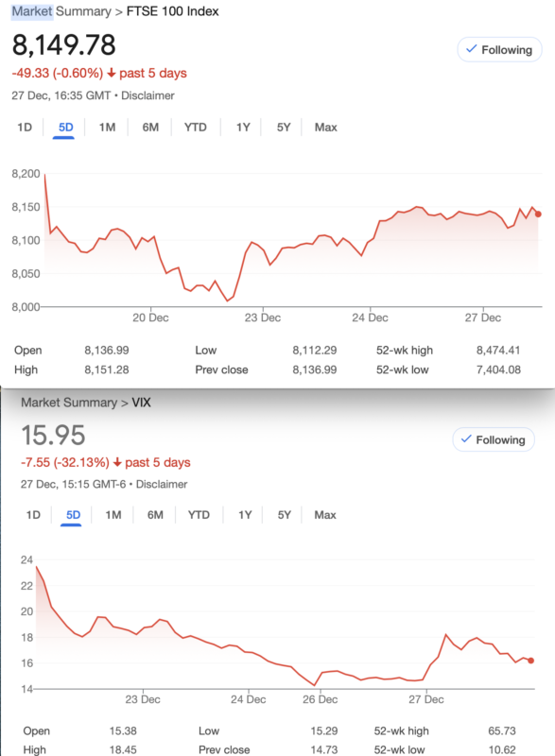Toggle the FTSE 100 Following button
Image resolution: width=555 pixels, height=756 pixels.
(x=499, y=50)
